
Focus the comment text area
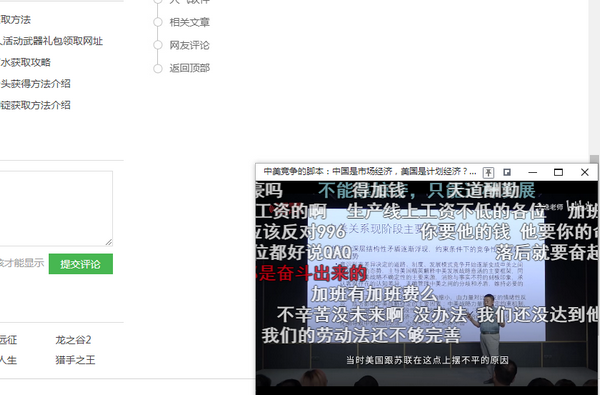[x=55, y=209]
